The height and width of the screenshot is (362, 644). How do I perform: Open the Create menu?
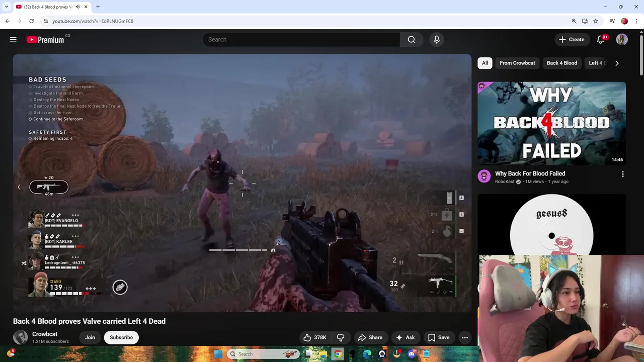pos(572,40)
